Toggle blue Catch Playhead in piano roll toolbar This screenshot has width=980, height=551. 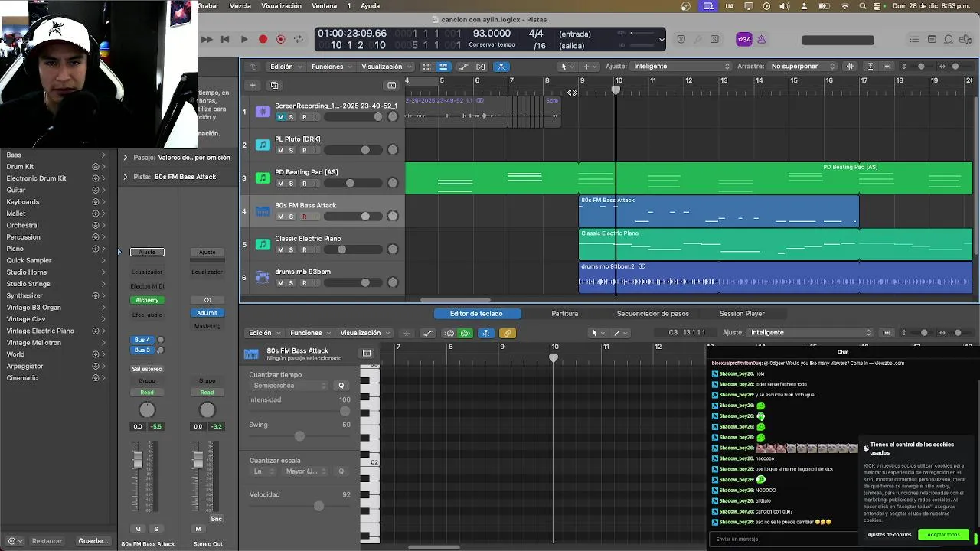tap(485, 333)
